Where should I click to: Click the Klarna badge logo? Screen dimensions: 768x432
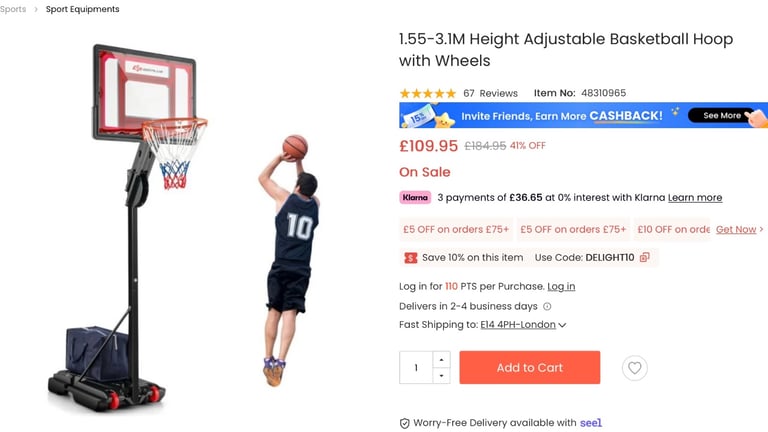(415, 197)
